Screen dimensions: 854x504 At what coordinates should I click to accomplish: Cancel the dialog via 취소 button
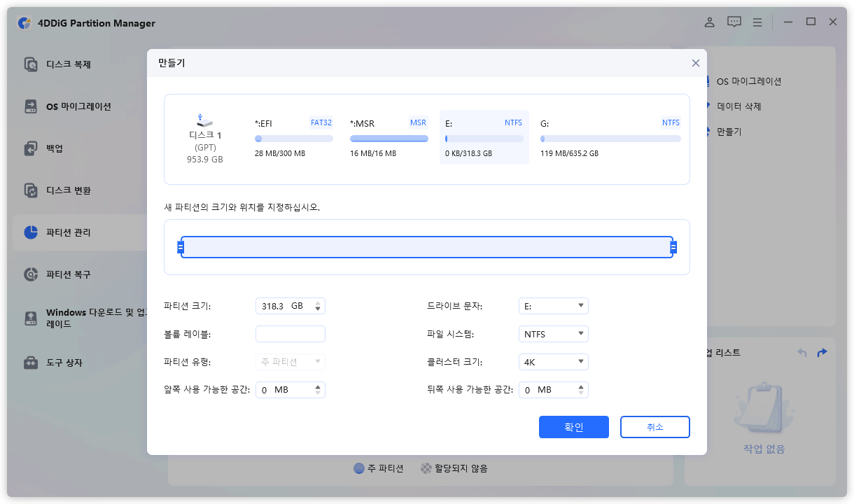click(654, 427)
